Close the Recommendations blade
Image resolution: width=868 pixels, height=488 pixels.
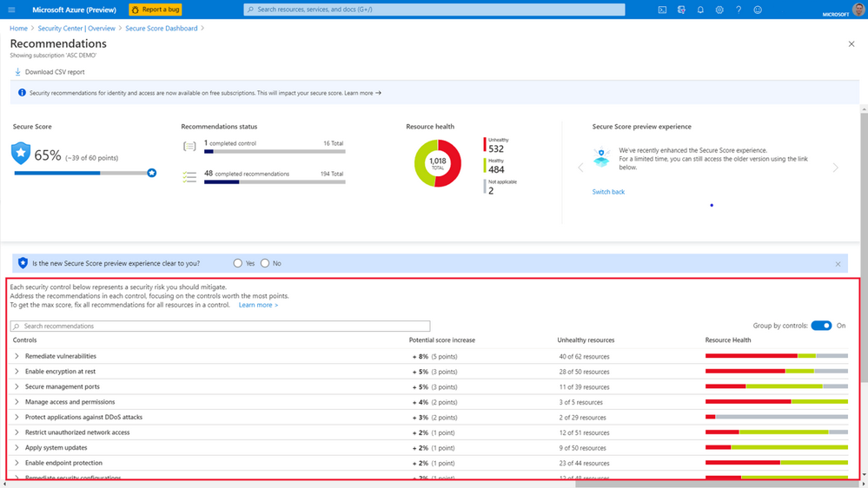(851, 43)
